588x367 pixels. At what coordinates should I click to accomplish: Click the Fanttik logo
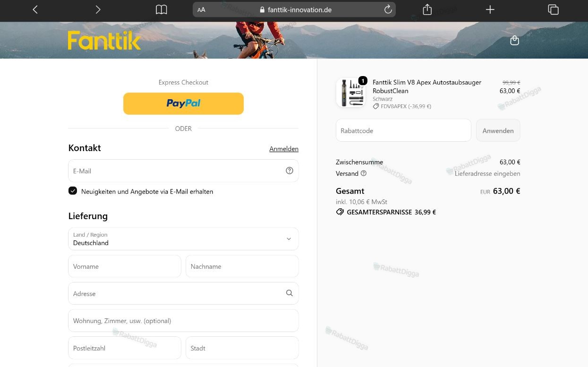[x=104, y=41]
